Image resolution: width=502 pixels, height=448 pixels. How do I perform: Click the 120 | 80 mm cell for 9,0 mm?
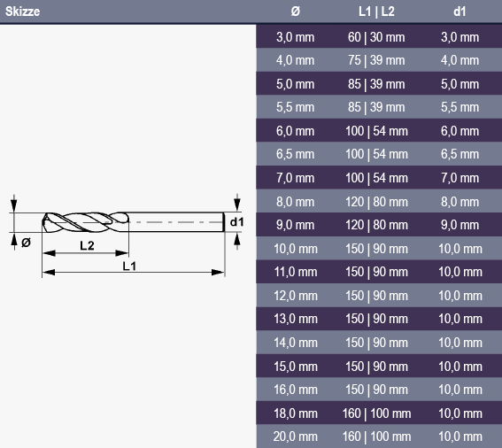[x=376, y=225]
